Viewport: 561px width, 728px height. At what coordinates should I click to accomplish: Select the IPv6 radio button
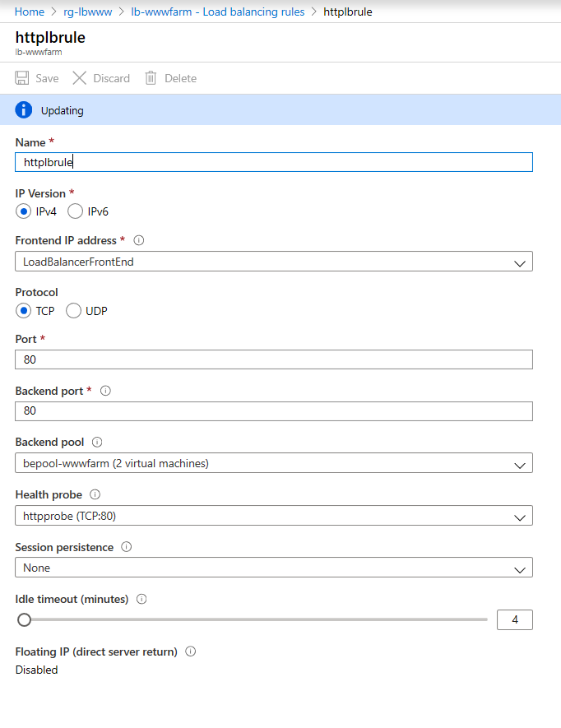[75, 211]
